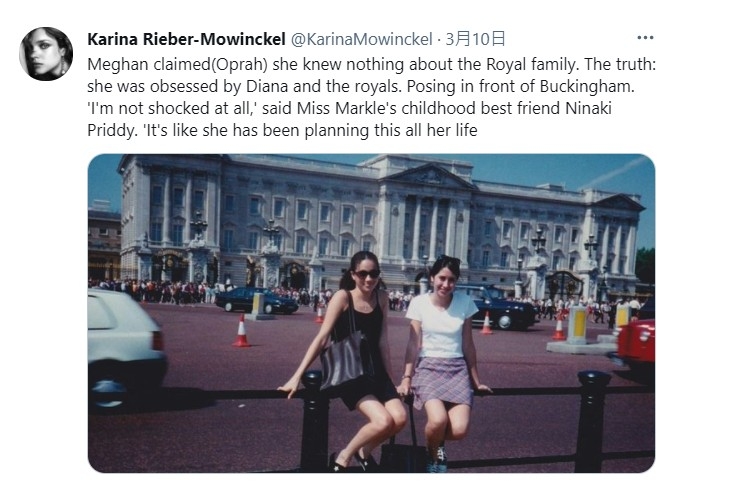Screen dimensions: 743x485
Task: Open Karina Rieber-Mowinckel display name link
Action: coord(186,39)
